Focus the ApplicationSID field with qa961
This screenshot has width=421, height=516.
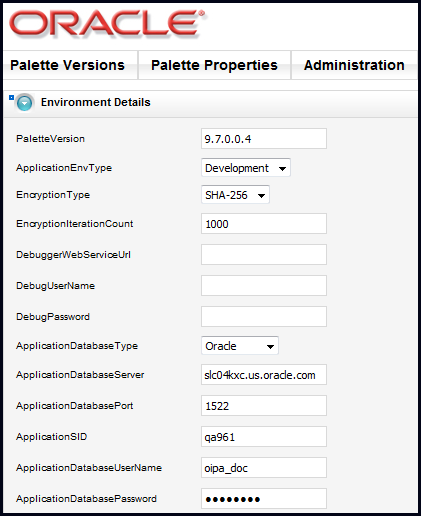coord(264,437)
